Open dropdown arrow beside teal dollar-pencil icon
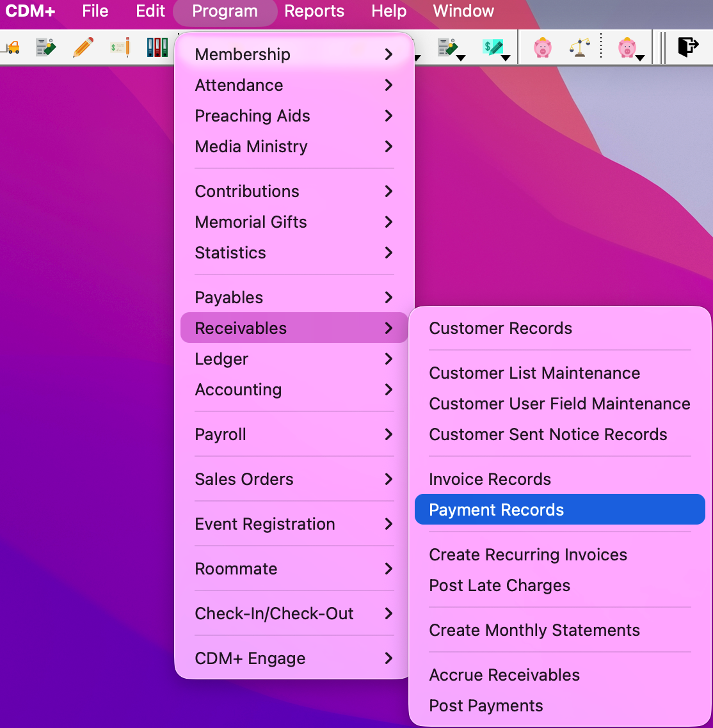Image resolution: width=713 pixels, height=728 pixels. coord(506,58)
